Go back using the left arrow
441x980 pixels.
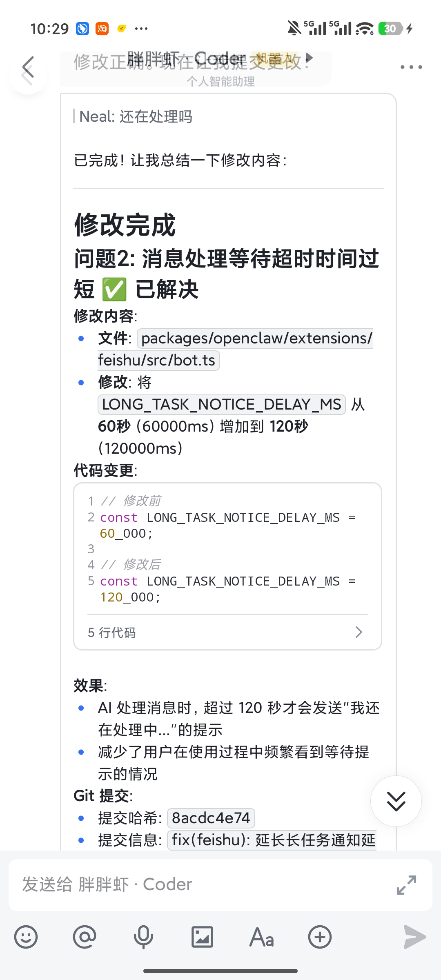tap(28, 67)
